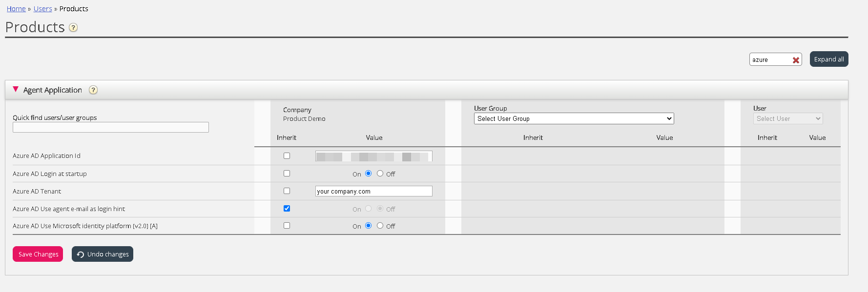Open the Select User dropdown
The width and height of the screenshot is (868, 292).
[787, 118]
